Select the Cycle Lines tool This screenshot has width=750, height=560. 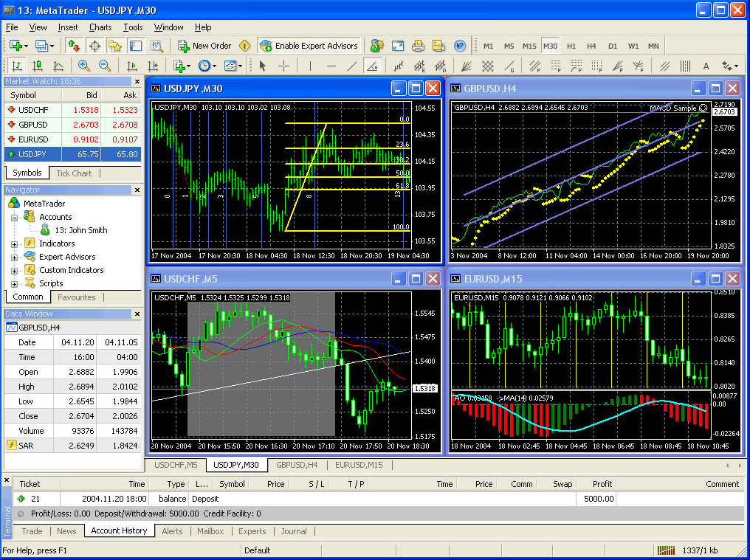pyautogui.click(x=686, y=66)
